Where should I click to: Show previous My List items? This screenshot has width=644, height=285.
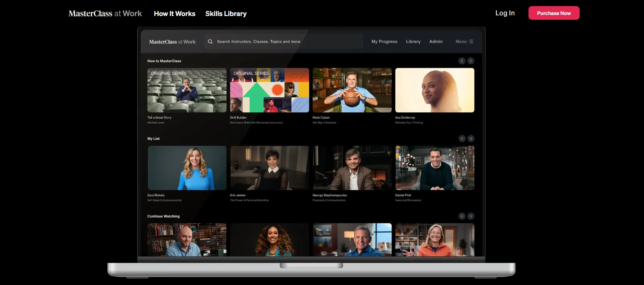tap(462, 139)
